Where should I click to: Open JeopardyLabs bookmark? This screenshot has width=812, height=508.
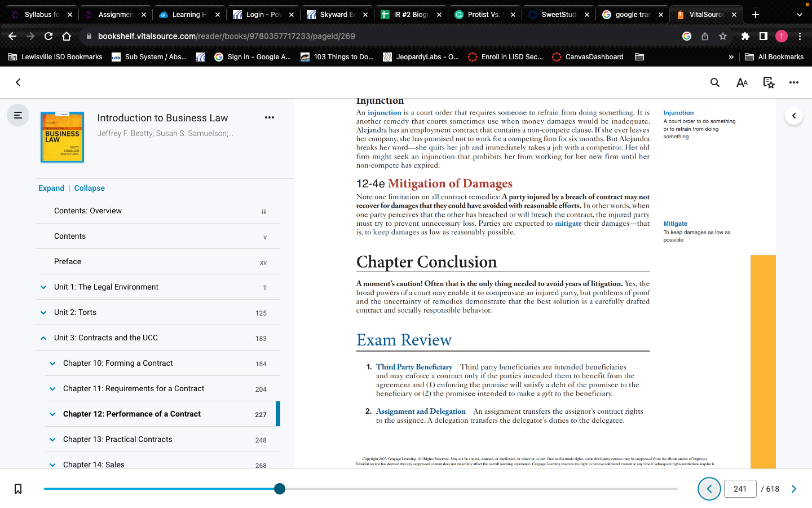(x=421, y=57)
